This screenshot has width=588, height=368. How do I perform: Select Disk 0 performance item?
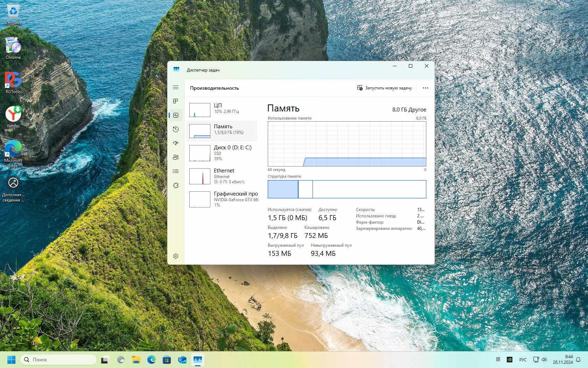click(x=222, y=153)
